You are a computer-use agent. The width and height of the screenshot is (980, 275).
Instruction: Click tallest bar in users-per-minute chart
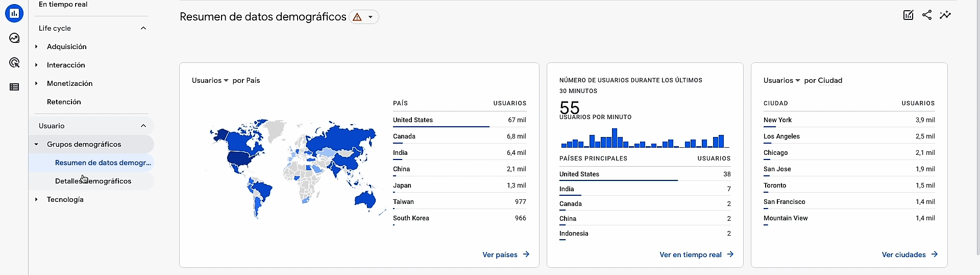tap(615, 138)
